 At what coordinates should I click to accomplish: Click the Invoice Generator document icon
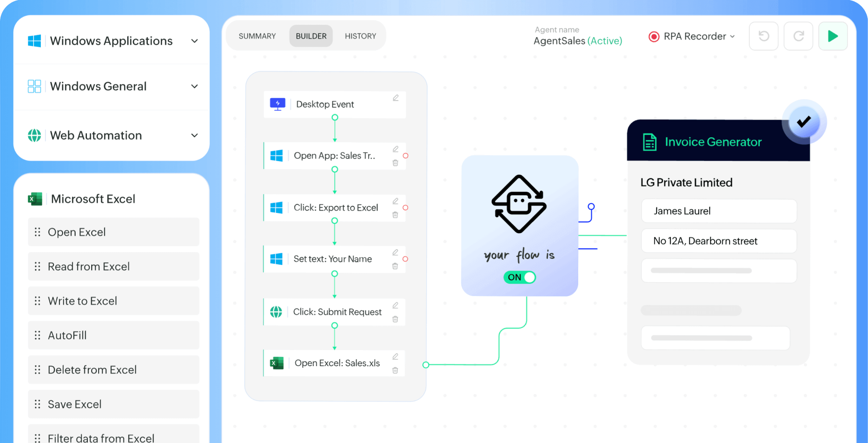(x=649, y=142)
